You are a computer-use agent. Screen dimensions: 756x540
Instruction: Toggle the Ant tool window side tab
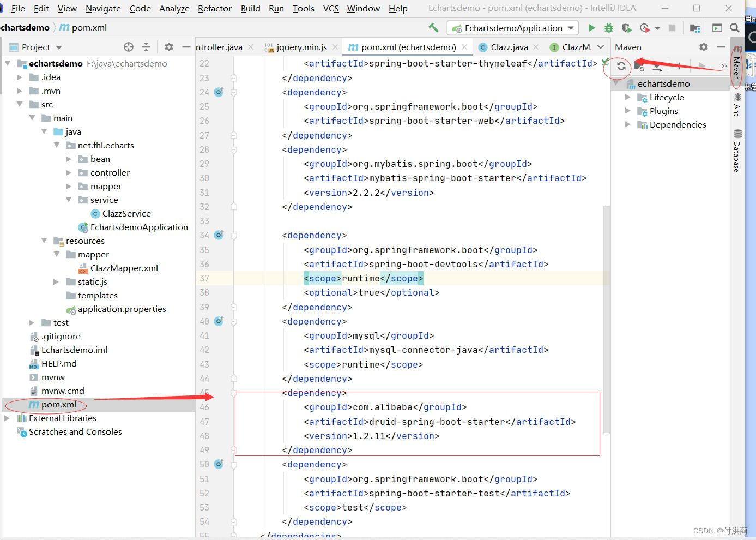[x=737, y=104]
